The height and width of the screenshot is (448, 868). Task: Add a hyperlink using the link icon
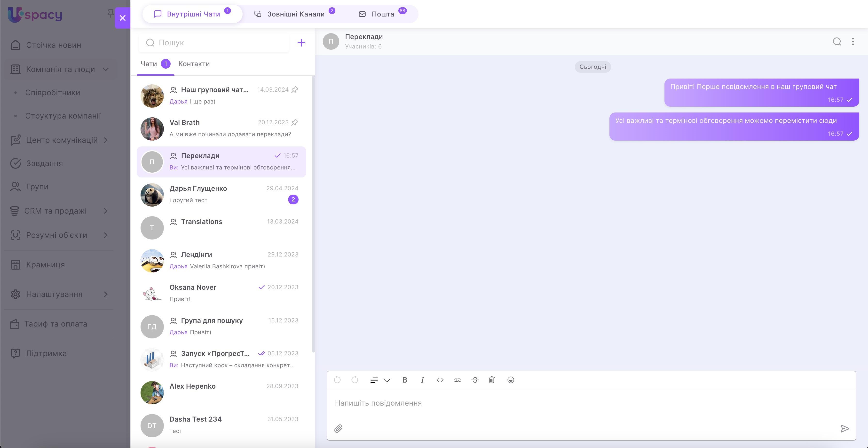pos(457,380)
